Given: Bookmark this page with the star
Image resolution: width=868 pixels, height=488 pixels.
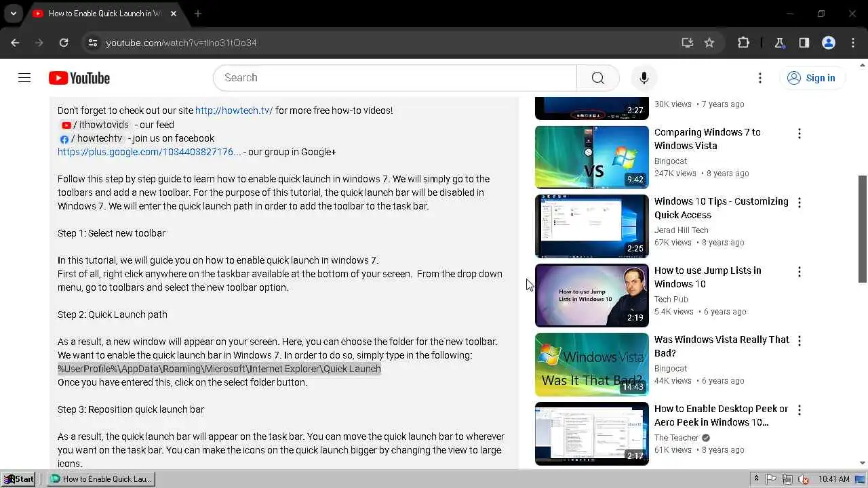Looking at the screenshot, I should [709, 43].
